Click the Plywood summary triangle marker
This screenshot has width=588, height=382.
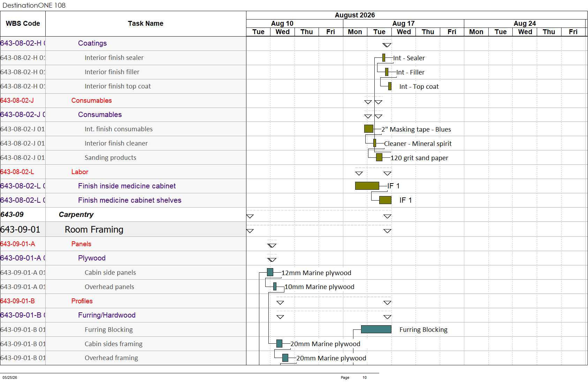[x=272, y=260]
